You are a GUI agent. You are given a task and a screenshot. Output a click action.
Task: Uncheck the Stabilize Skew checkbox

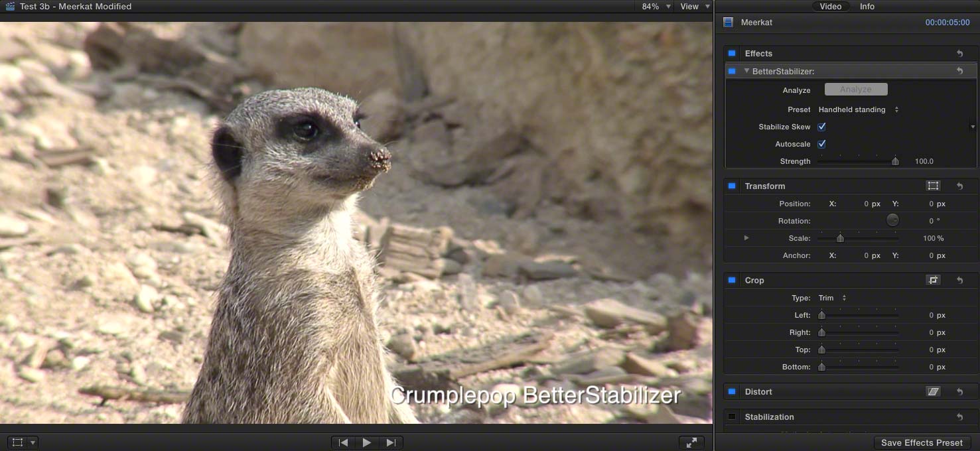(x=821, y=127)
